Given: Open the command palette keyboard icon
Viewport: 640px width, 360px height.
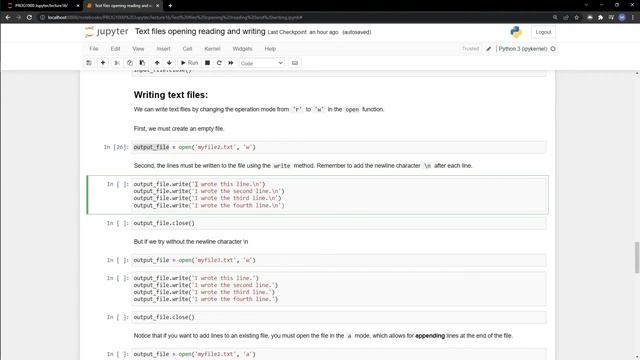Looking at the screenshot, I should click(x=295, y=63).
